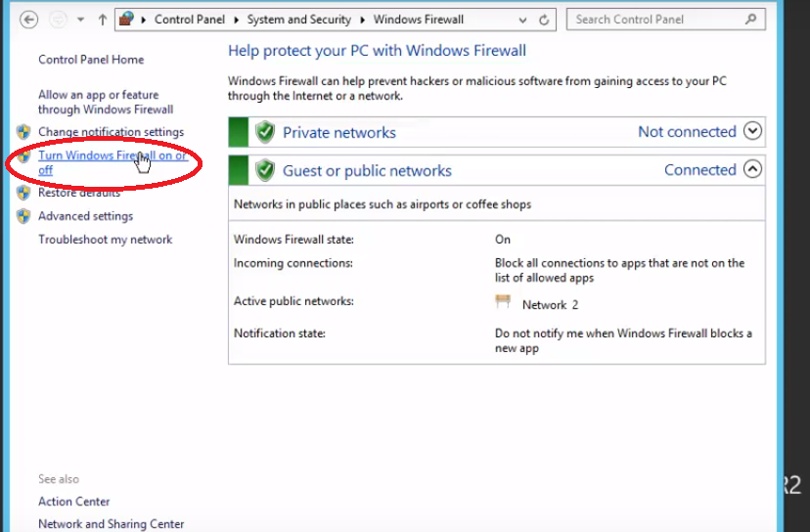Screen dimensions: 810x532
Task: Click Restore defaults link
Action: (79, 193)
